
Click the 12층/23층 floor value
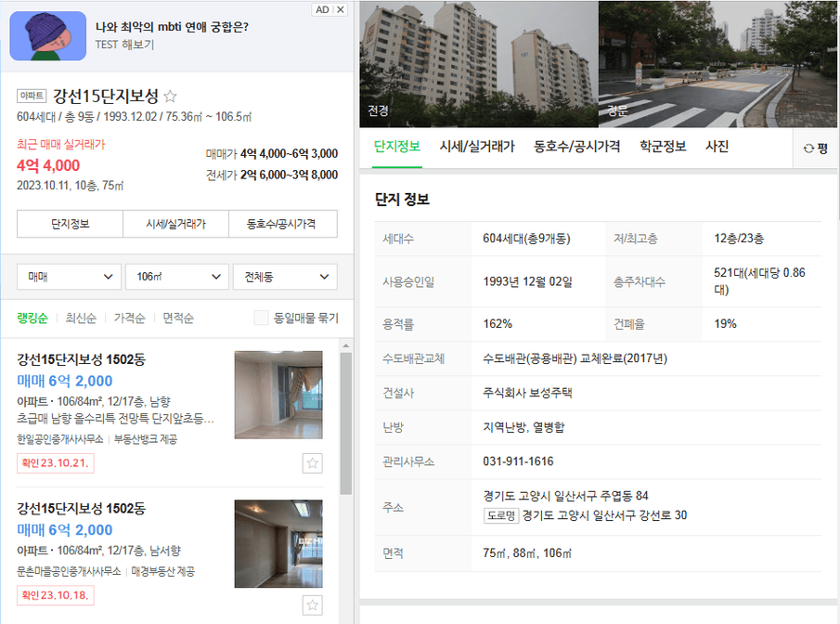click(739, 239)
